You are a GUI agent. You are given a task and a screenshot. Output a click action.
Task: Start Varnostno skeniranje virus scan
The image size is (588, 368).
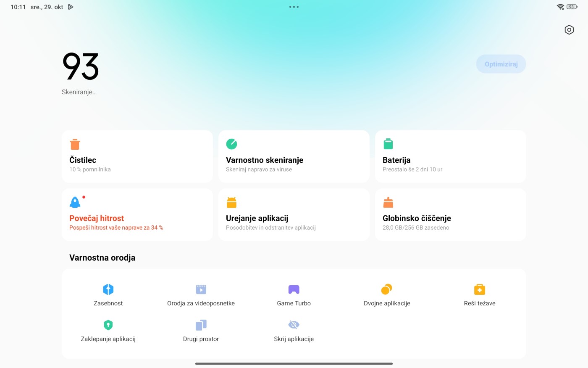click(294, 156)
